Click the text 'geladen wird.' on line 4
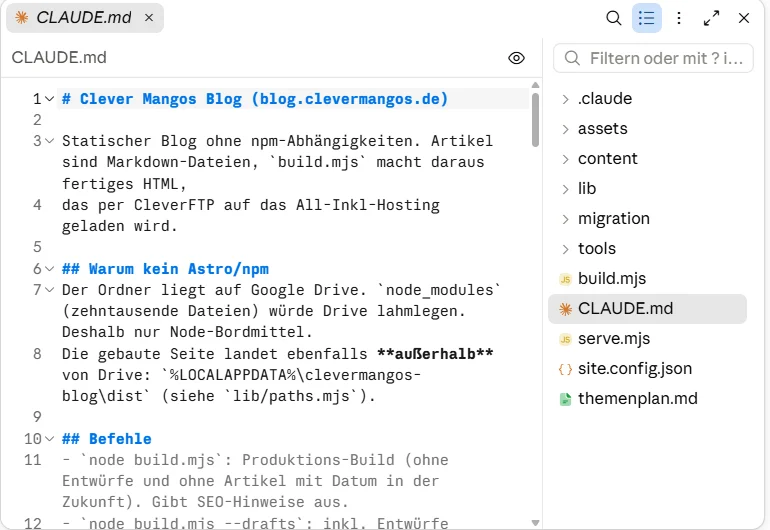The image size is (770, 530). (x=119, y=226)
